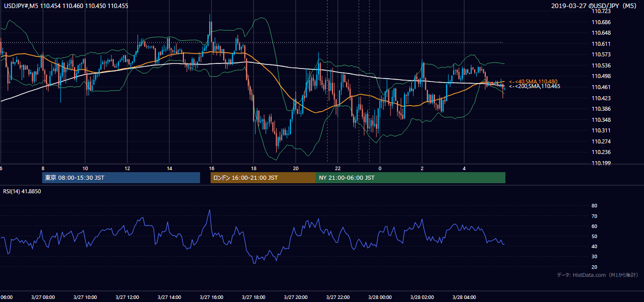Click the 3/28 04:00 bottom time label

pos(465,297)
